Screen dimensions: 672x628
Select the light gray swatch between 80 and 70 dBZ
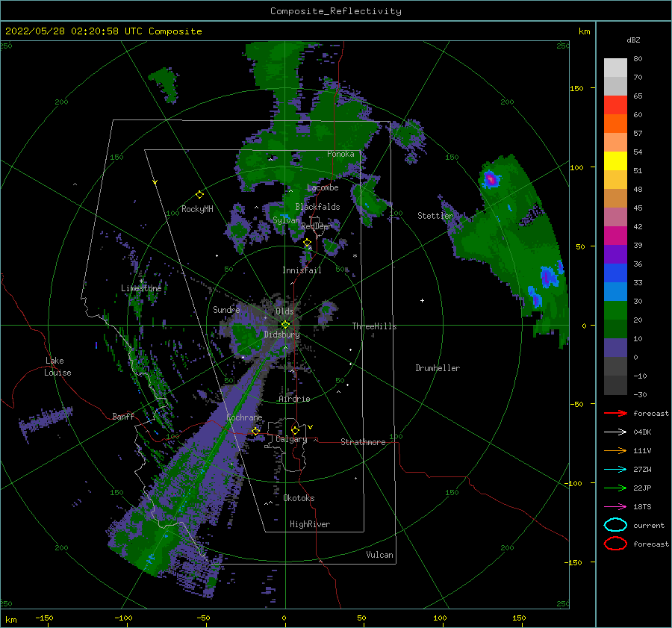pyautogui.click(x=615, y=67)
